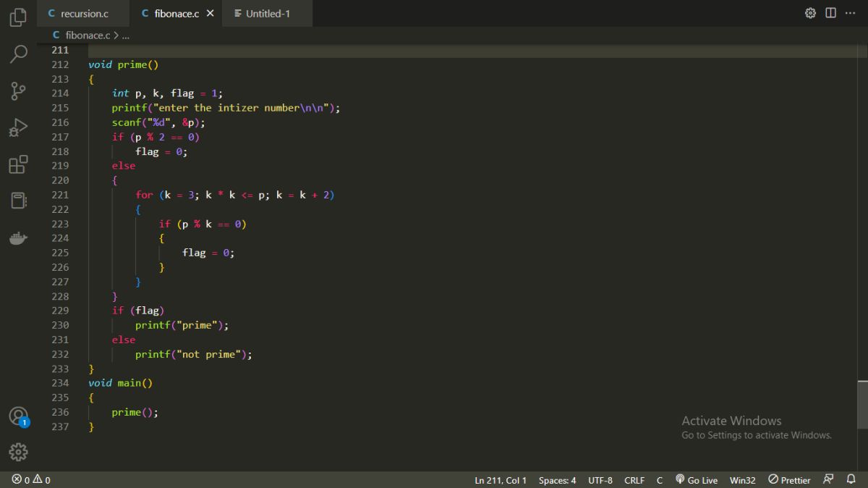Start Go Live server

(697, 480)
